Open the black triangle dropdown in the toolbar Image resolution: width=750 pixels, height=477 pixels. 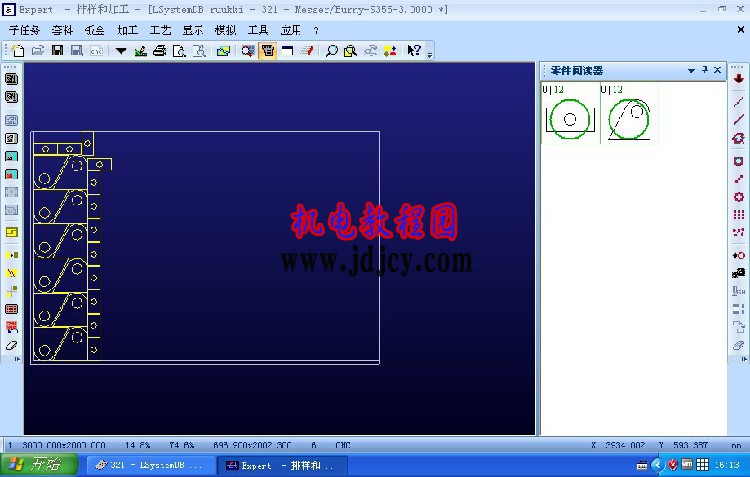coord(121,51)
